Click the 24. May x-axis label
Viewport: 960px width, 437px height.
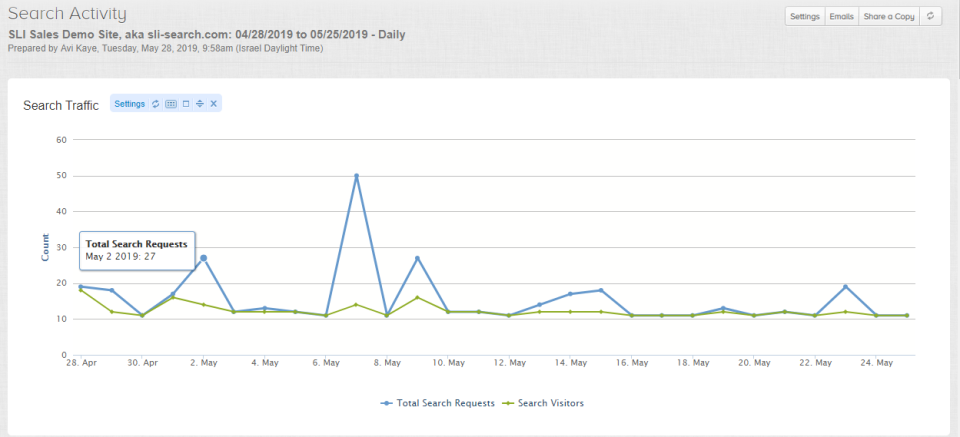(x=876, y=363)
